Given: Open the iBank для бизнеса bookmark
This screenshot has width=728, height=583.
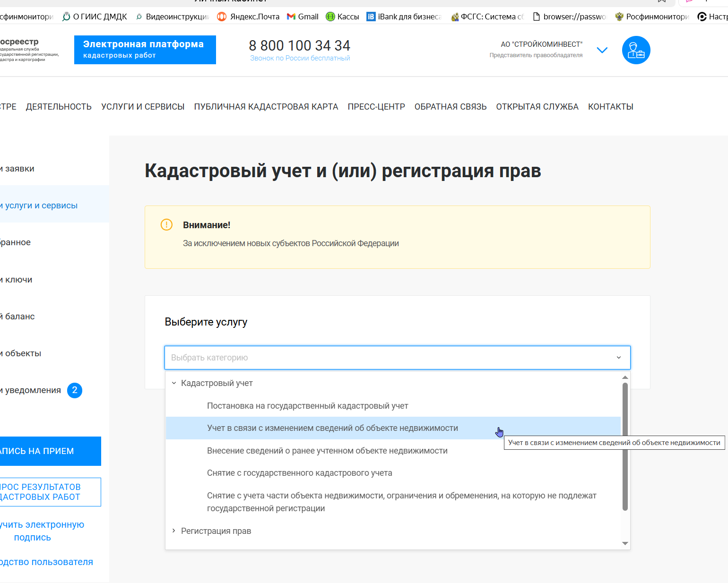Looking at the screenshot, I should coord(404,17).
